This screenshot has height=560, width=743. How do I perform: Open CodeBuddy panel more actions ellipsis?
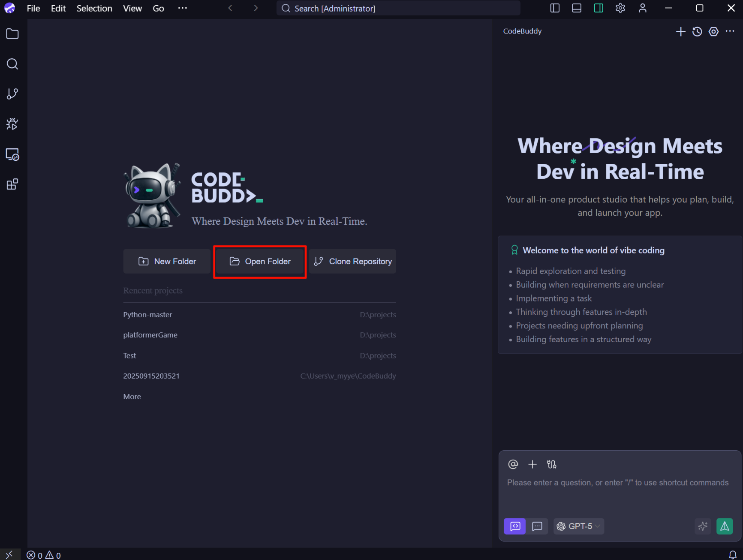(730, 31)
